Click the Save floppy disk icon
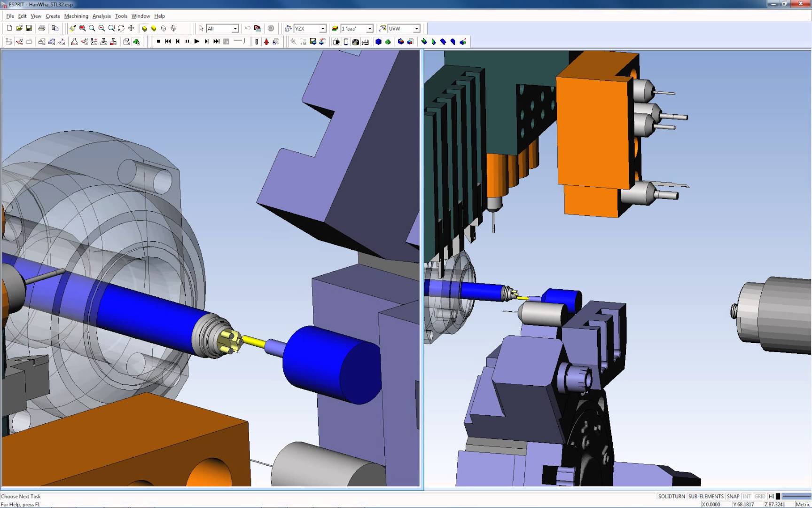This screenshot has height=508, width=812. 29,28
